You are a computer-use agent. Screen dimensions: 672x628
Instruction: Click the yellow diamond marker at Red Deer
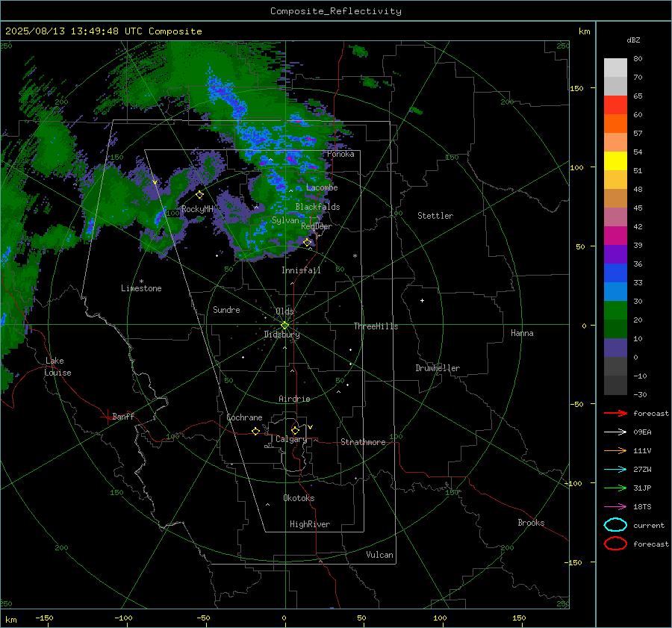[x=308, y=243]
